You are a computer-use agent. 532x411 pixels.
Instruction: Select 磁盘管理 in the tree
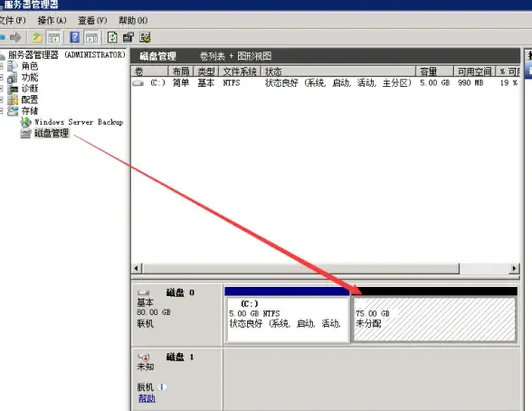tap(52, 133)
